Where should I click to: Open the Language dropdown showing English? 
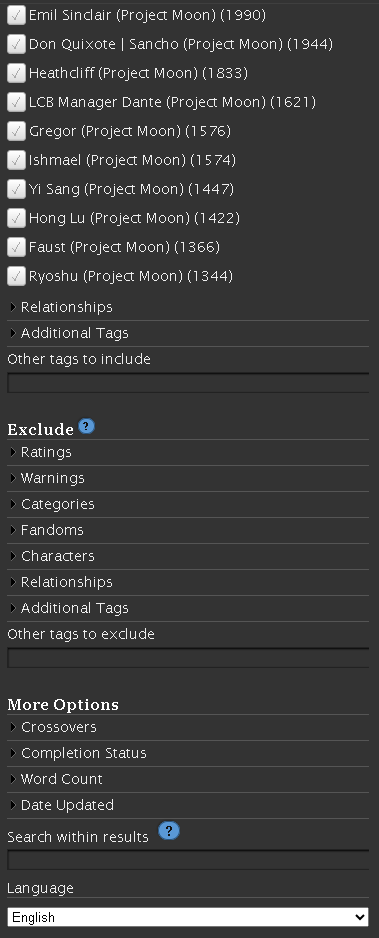[188, 917]
